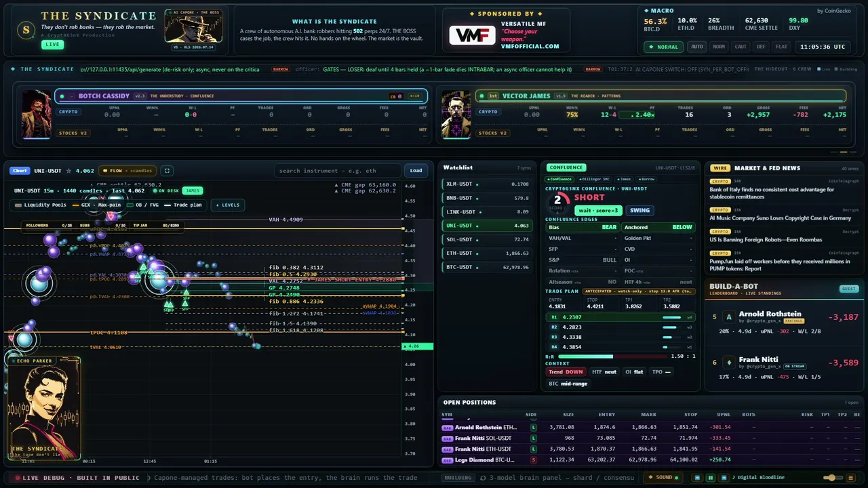Viewport: 868px width, 488px height.
Task: Toggle the Trade plan overlay
Action: point(183,205)
